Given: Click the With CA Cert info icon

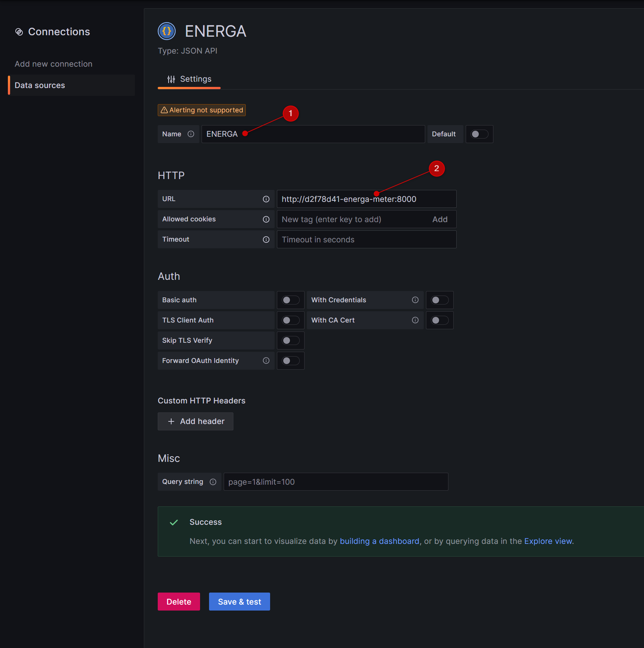Looking at the screenshot, I should tap(415, 320).
